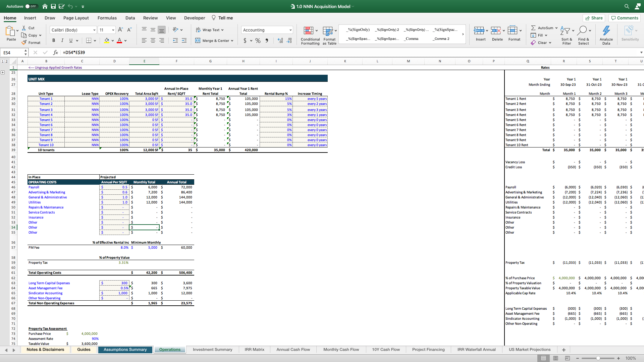Screen dimensions: 644x362
Task: Click the Borders icon
Action: [x=89, y=41]
